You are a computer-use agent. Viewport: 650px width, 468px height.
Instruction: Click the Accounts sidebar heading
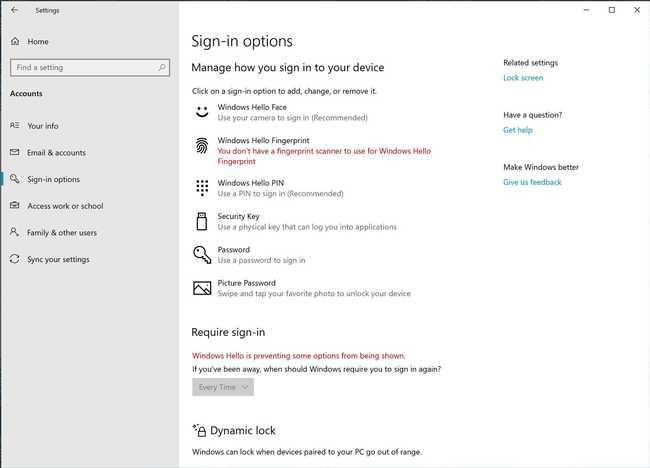pos(26,93)
